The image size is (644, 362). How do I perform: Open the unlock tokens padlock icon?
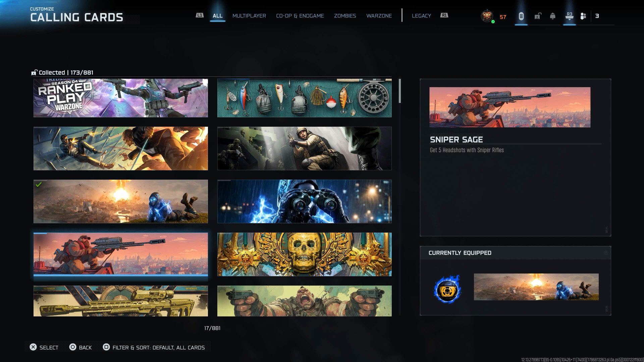(x=538, y=16)
